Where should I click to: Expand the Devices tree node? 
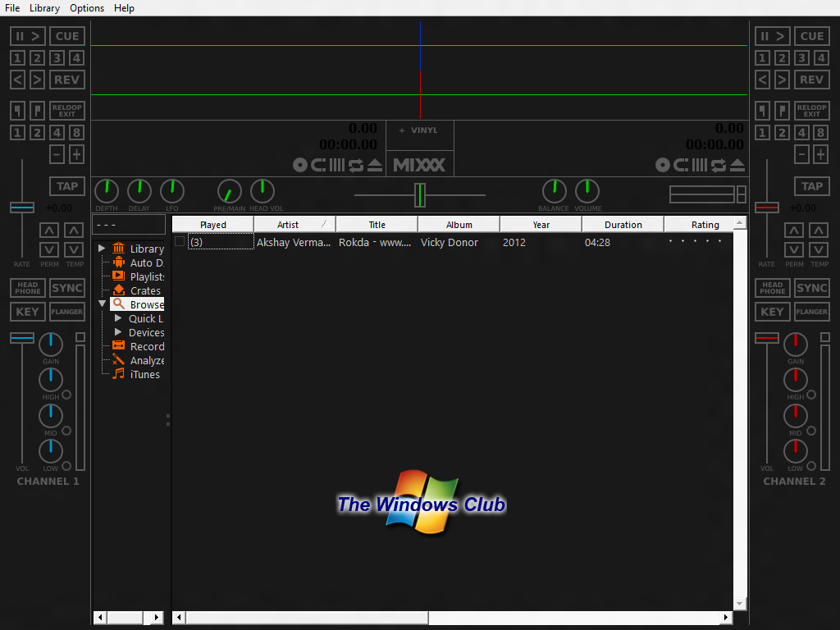point(118,331)
